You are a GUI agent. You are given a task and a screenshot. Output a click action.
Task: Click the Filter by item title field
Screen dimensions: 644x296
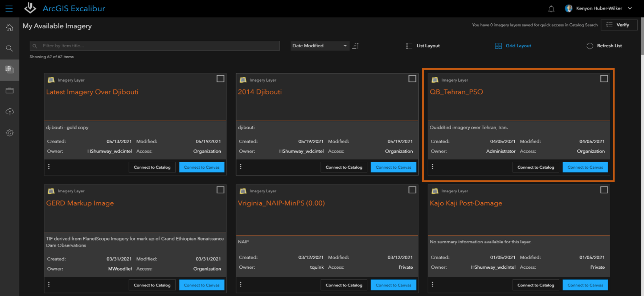[x=155, y=46]
